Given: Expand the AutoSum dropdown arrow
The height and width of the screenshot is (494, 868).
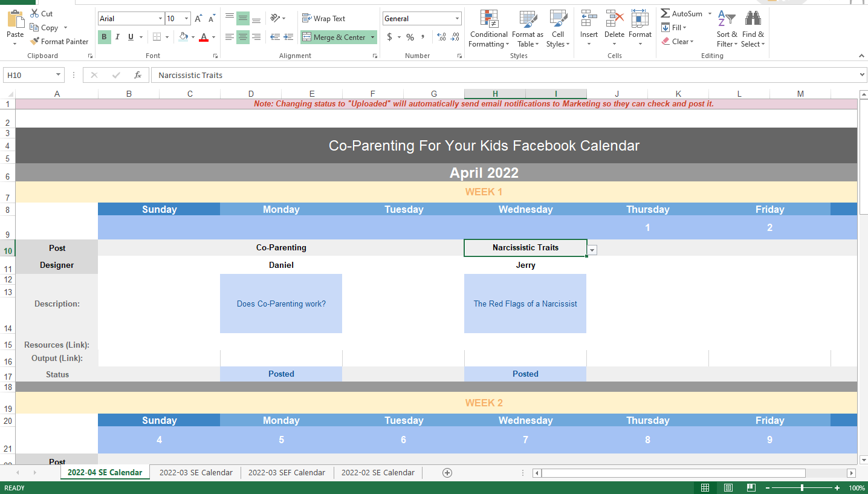Looking at the screenshot, I should [x=710, y=13].
